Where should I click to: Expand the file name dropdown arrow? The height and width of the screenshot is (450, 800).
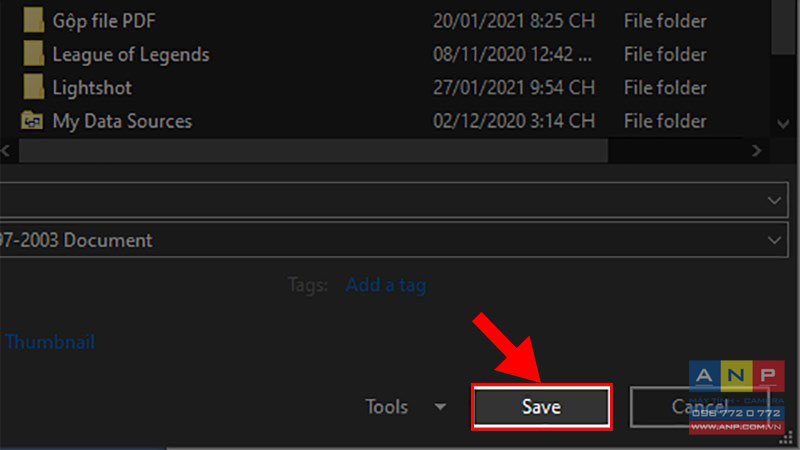pyautogui.click(x=774, y=201)
